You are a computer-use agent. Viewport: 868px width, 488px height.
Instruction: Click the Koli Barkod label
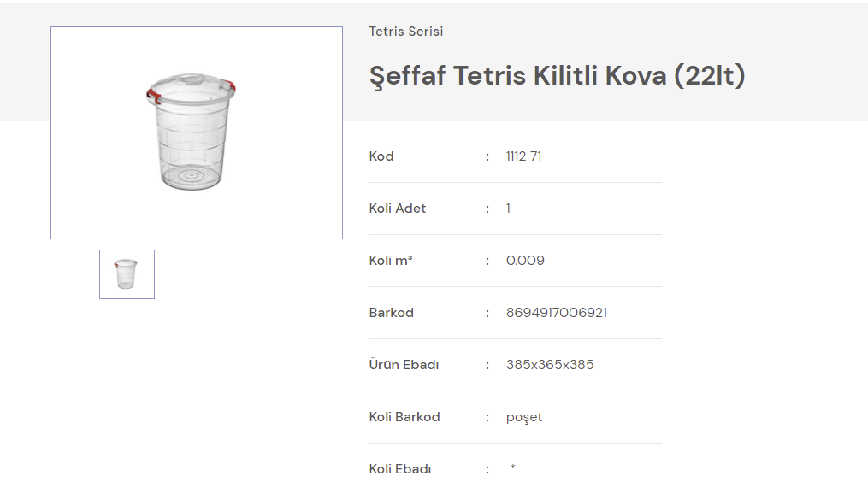pyautogui.click(x=404, y=417)
